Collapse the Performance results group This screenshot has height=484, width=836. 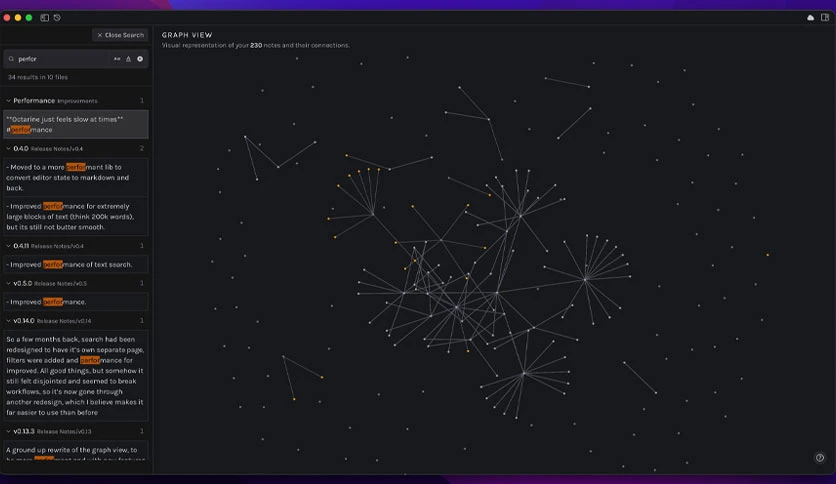click(9, 101)
